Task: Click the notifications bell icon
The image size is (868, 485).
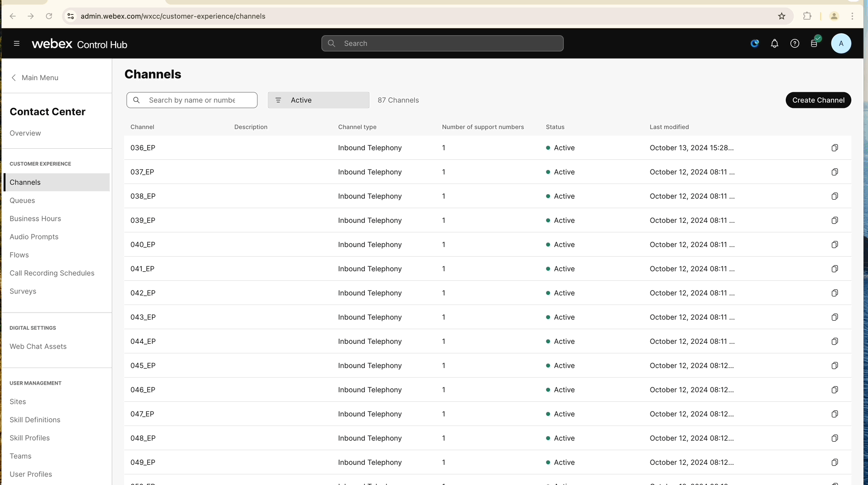Action: (774, 44)
